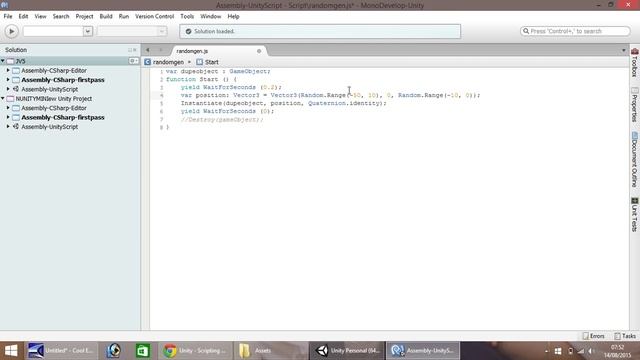Open the Assets folder taskbar window

pos(271,351)
